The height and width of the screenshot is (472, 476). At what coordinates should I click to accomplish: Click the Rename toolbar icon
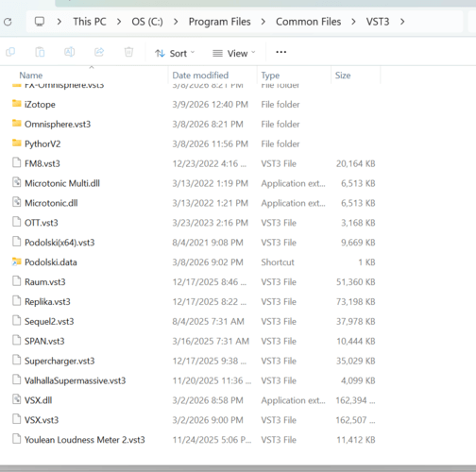tap(69, 52)
